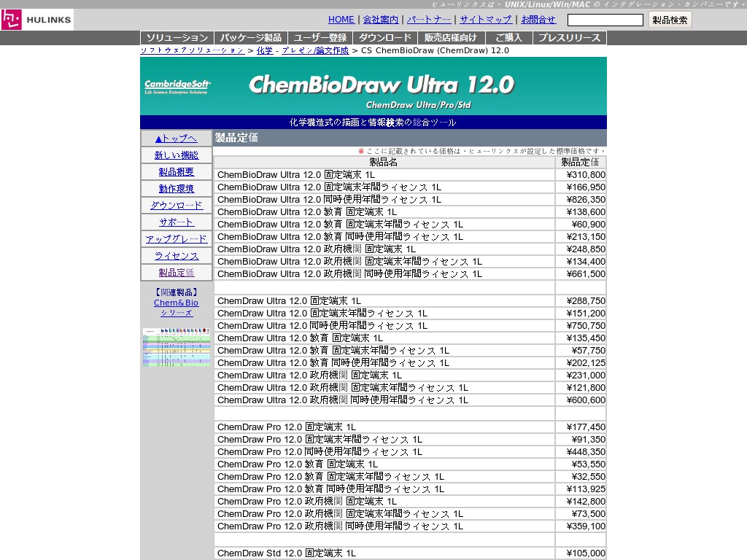Image resolution: width=747 pixels, height=560 pixels.
Task: Open the パートナー link
Action: pyautogui.click(x=429, y=20)
